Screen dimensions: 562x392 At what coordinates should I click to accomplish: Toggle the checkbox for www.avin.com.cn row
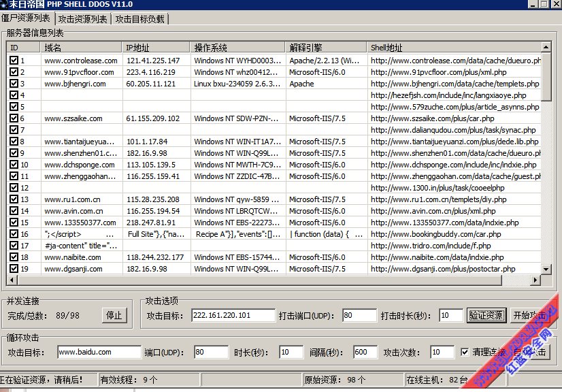pyautogui.click(x=14, y=211)
